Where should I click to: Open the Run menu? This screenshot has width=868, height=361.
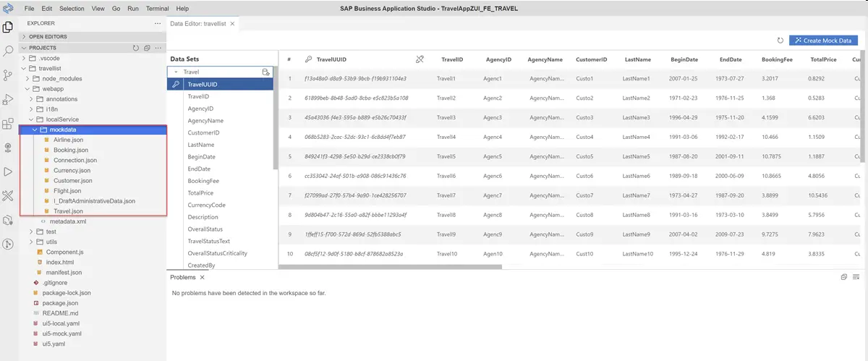click(x=133, y=8)
